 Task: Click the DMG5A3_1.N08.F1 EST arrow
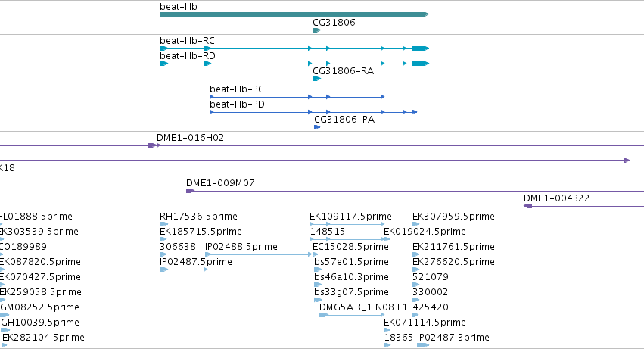point(352,315)
